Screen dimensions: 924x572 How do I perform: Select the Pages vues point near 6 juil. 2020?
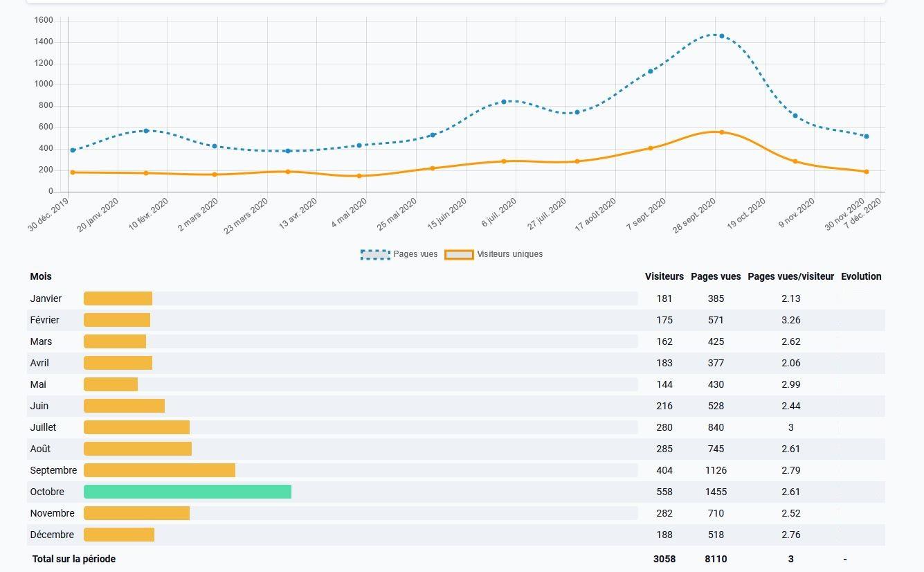click(504, 102)
